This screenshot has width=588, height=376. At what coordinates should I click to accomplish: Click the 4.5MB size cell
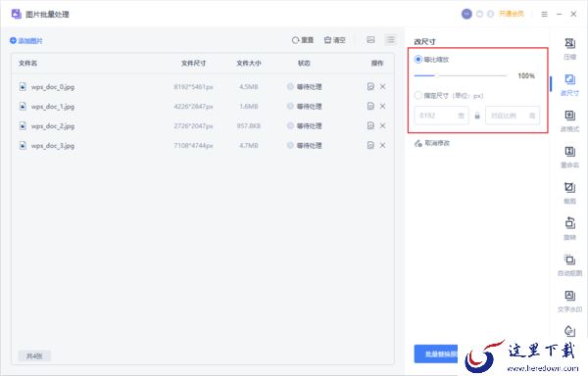(249, 87)
